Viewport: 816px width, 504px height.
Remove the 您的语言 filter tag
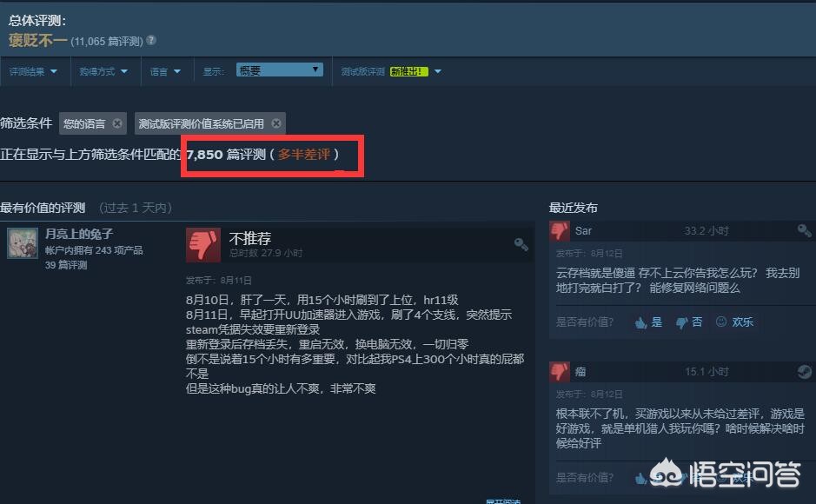click(x=117, y=123)
